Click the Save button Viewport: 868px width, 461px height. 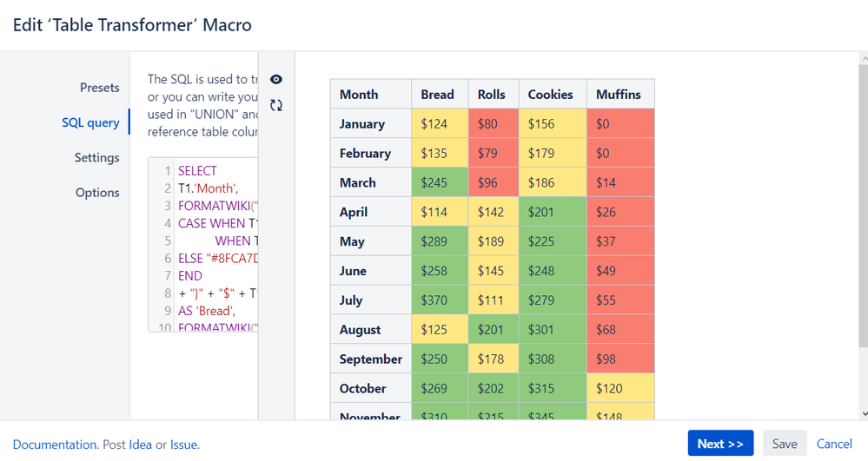[x=784, y=444]
